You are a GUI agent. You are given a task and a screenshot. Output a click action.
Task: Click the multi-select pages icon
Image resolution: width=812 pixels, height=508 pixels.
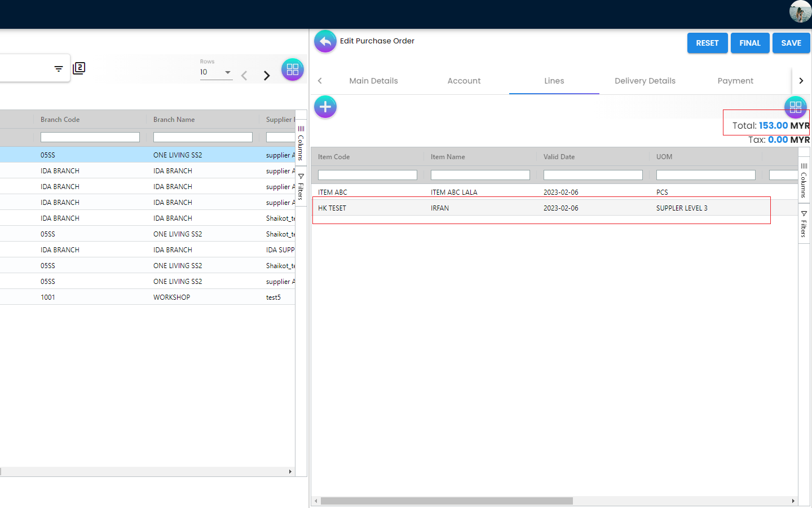[x=79, y=68]
